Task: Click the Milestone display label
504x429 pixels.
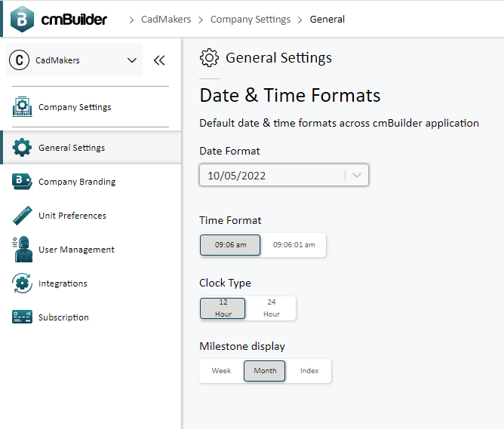Action: 242,346
